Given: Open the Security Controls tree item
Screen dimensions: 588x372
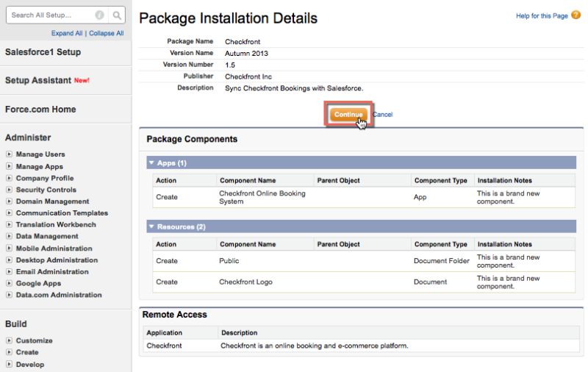Looking at the screenshot, I should [x=46, y=190].
